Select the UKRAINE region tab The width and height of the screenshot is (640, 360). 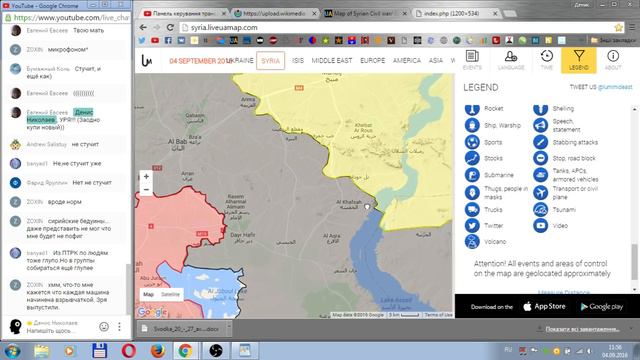[240, 60]
